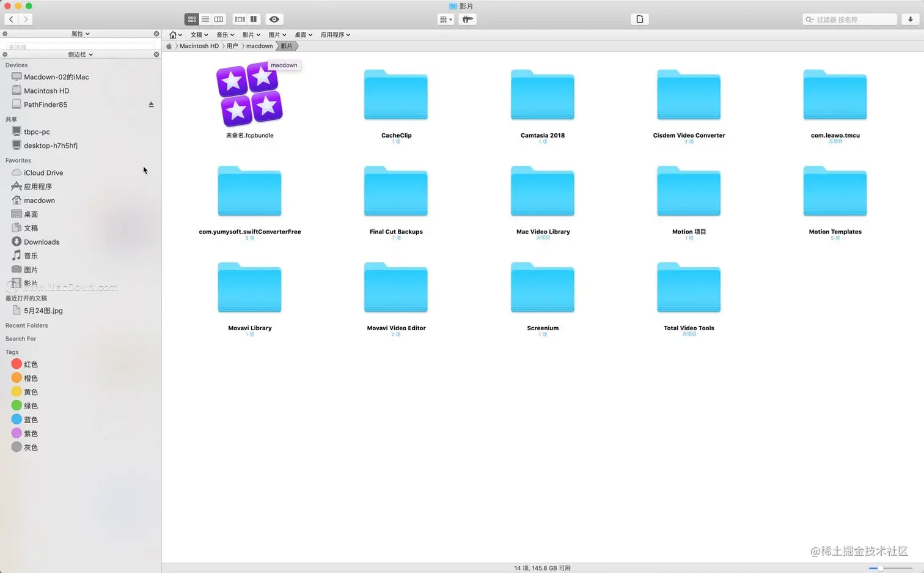The image size is (924, 573).
Task: Switch to list view
Action: [205, 20]
